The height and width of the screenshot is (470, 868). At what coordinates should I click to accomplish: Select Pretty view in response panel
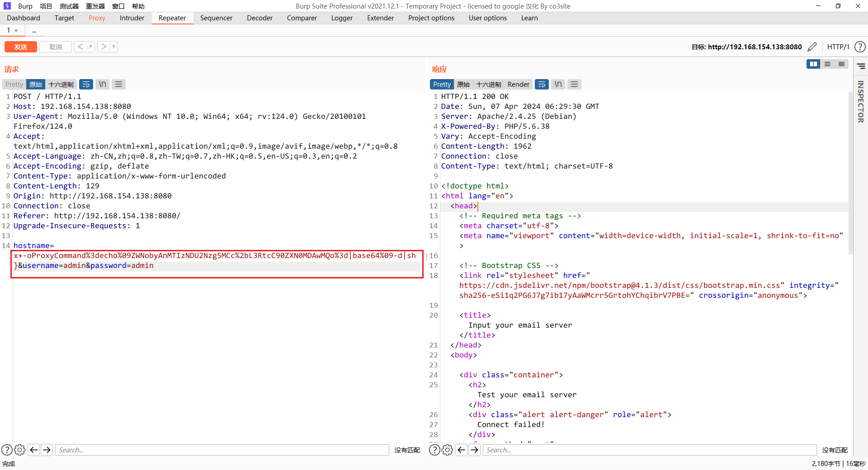tap(442, 85)
